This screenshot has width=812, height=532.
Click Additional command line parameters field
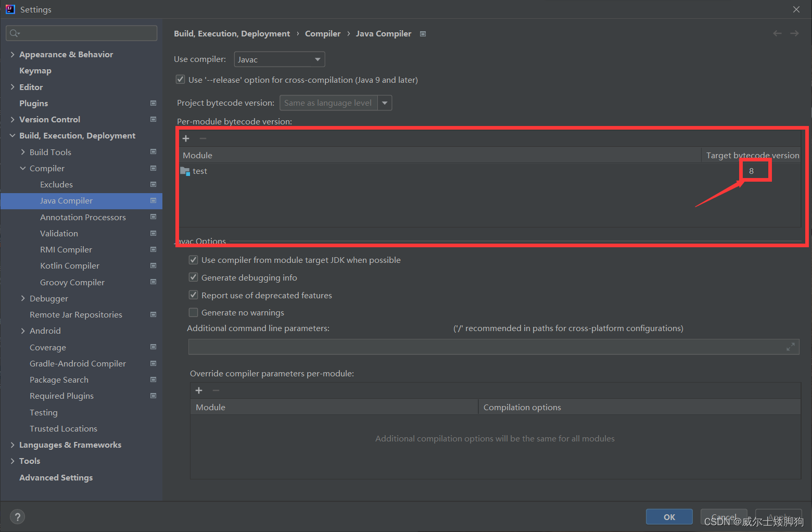pyautogui.click(x=494, y=347)
